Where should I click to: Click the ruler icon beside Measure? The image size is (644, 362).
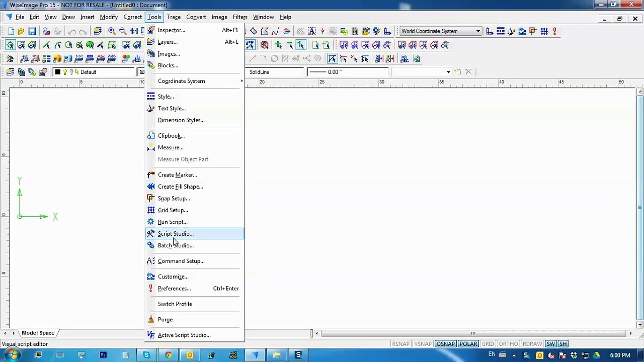coord(151,147)
